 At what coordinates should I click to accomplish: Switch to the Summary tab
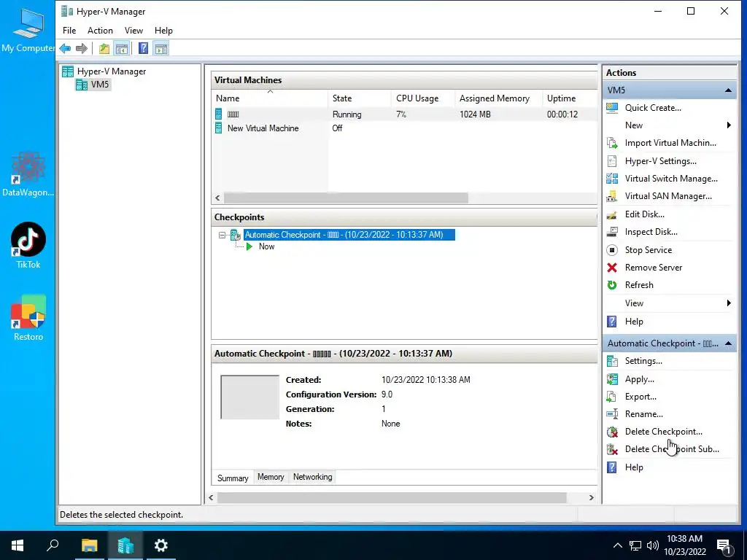pyautogui.click(x=233, y=478)
